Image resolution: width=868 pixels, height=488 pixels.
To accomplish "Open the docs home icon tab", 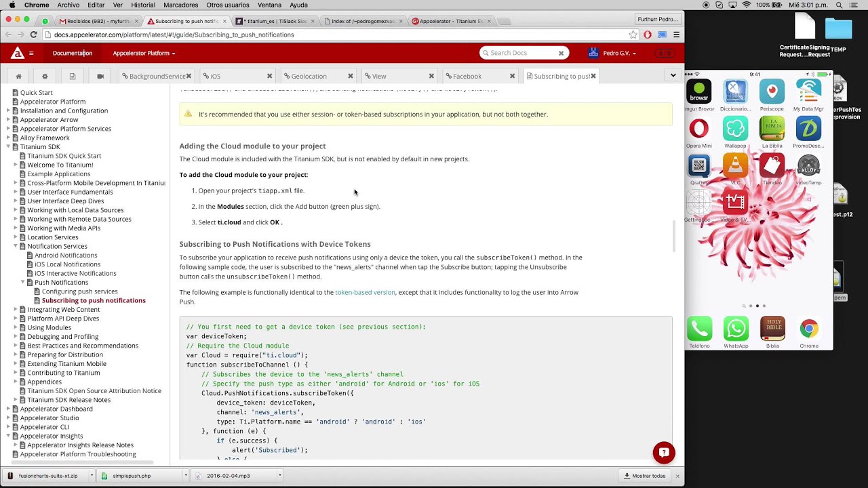I will tap(18, 76).
